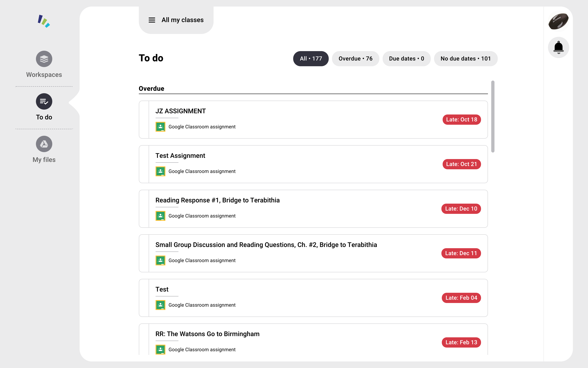Viewport: 588px width, 368px height.
Task: Open the Test Assignment title
Action: (180, 156)
